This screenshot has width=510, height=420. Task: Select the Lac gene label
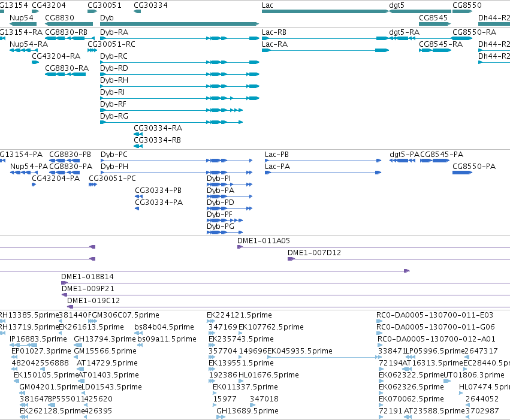coord(267,5)
